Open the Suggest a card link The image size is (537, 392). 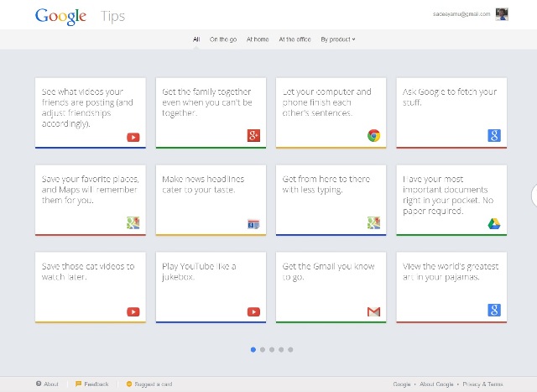[x=153, y=384]
